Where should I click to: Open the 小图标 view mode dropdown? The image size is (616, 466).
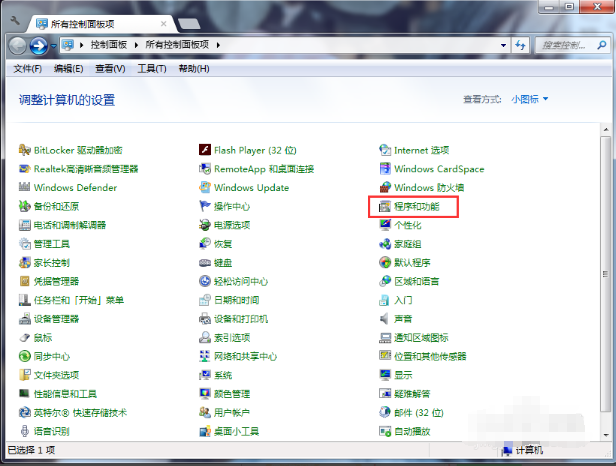(x=529, y=99)
